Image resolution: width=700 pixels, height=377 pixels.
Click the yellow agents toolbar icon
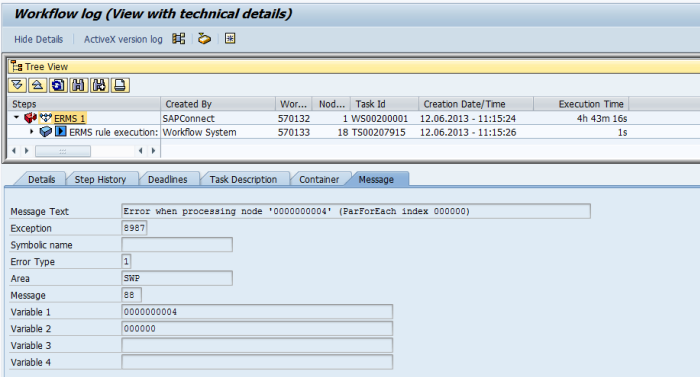(x=204, y=39)
